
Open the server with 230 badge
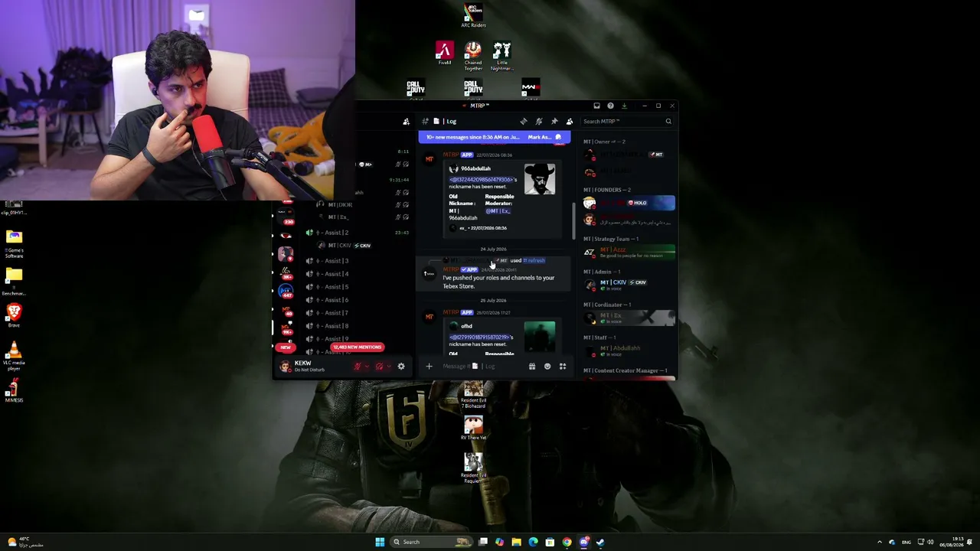[x=286, y=215]
